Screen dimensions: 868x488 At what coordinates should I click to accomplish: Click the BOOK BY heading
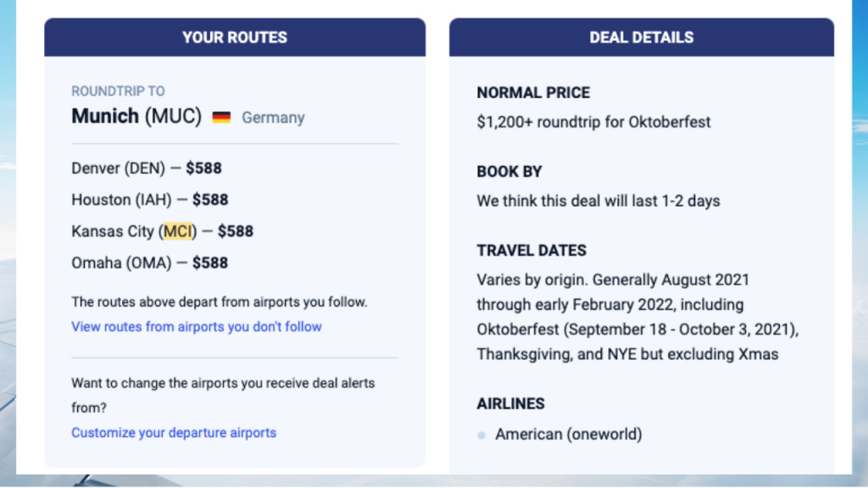point(509,171)
